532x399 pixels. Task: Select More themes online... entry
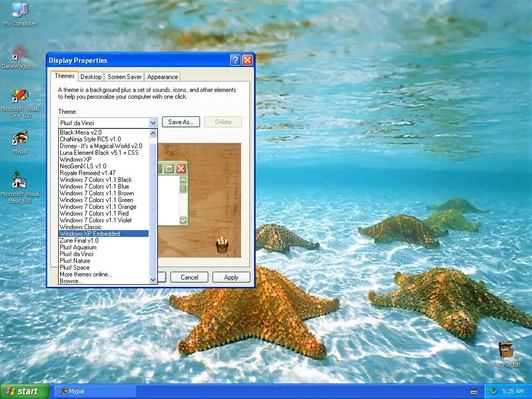[104, 274]
